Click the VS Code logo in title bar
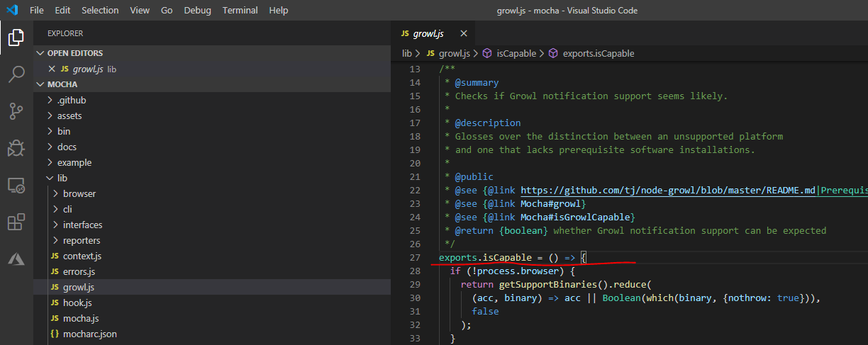 12,11
